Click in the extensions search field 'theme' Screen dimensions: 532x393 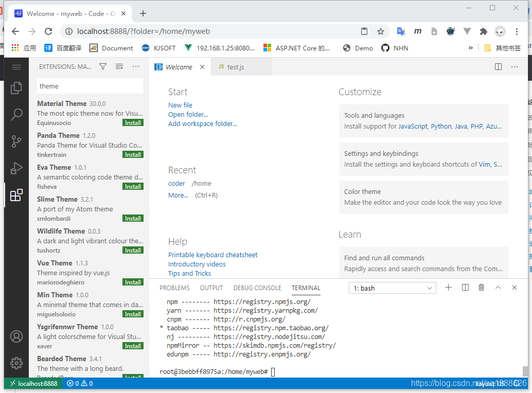(90, 86)
